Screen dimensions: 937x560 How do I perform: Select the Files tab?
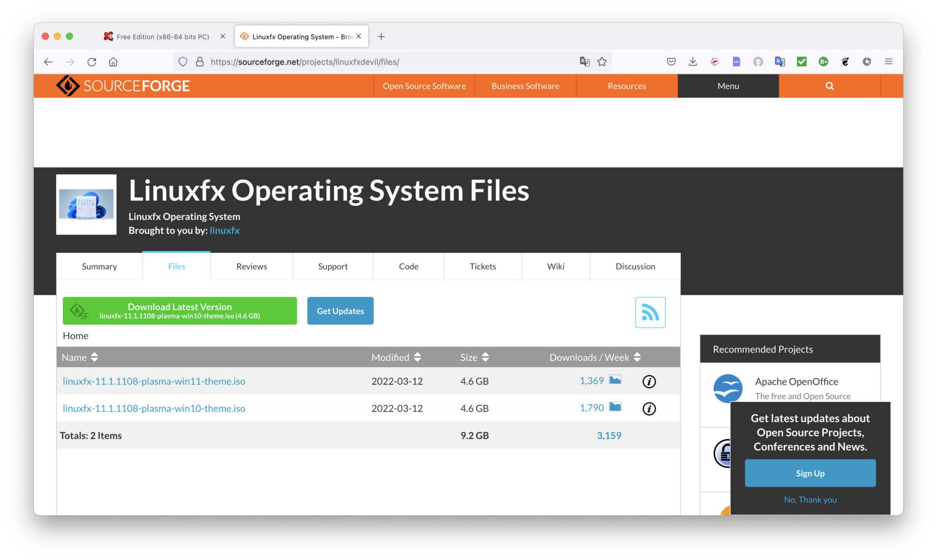pyautogui.click(x=177, y=266)
